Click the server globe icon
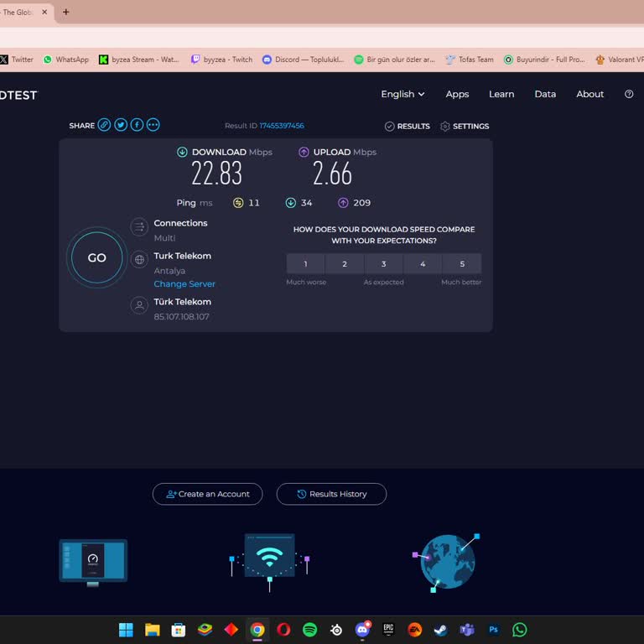The width and height of the screenshot is (644, 644). click(x=139, y=260)
